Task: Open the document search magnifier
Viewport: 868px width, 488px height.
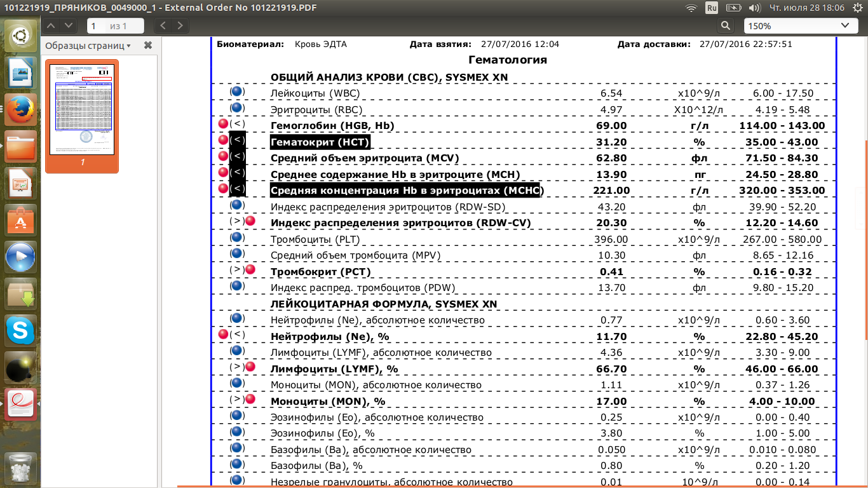Action: click(726, 26)
